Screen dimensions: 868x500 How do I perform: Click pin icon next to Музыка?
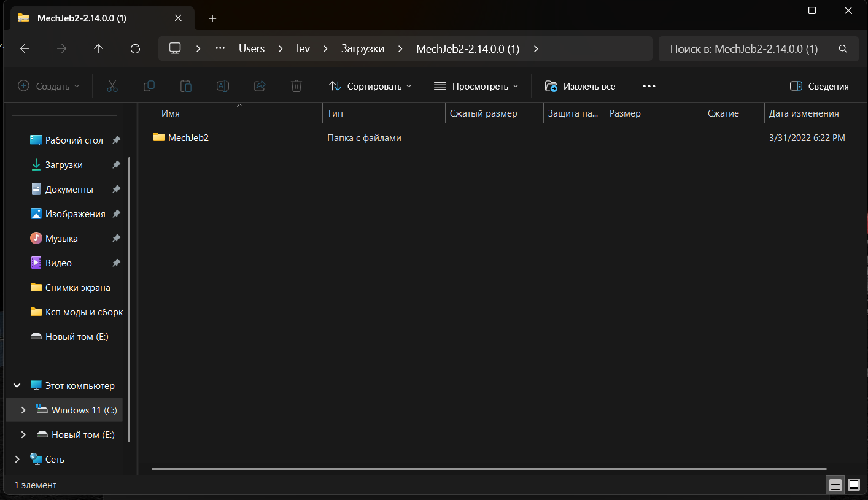click(x=116, y=239)
